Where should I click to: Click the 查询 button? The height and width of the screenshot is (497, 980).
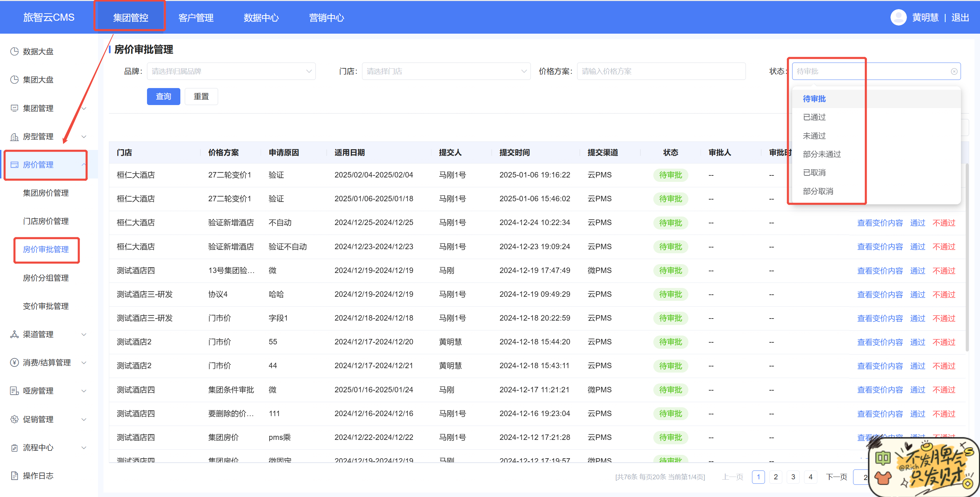click(x=164, y=97)
